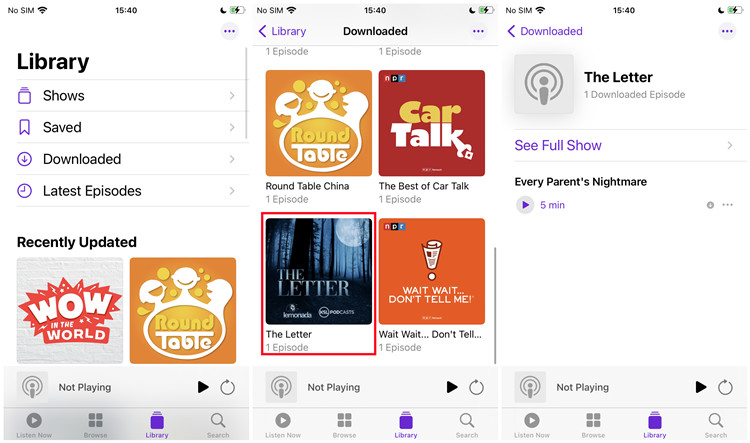The image size is (750, 443).
Task: Open Round Table artwork under Recently Updated
Action: pos(183,310)
